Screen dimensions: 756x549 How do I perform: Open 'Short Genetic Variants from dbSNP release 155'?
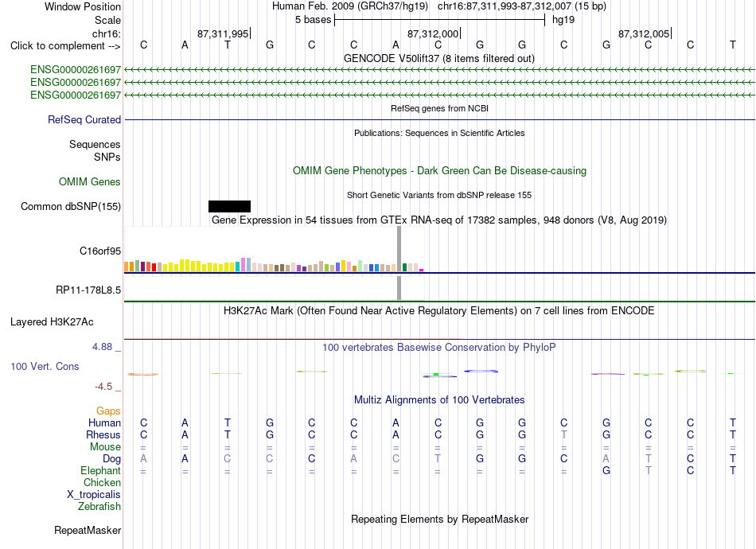439,195
